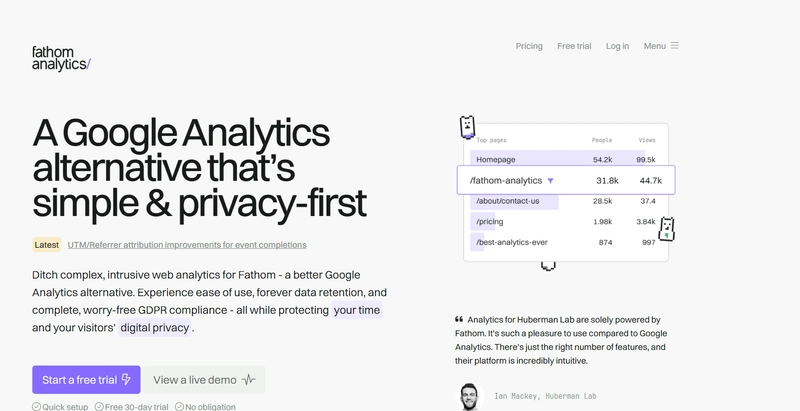Start a free trial button

click(x=86, y=379)
